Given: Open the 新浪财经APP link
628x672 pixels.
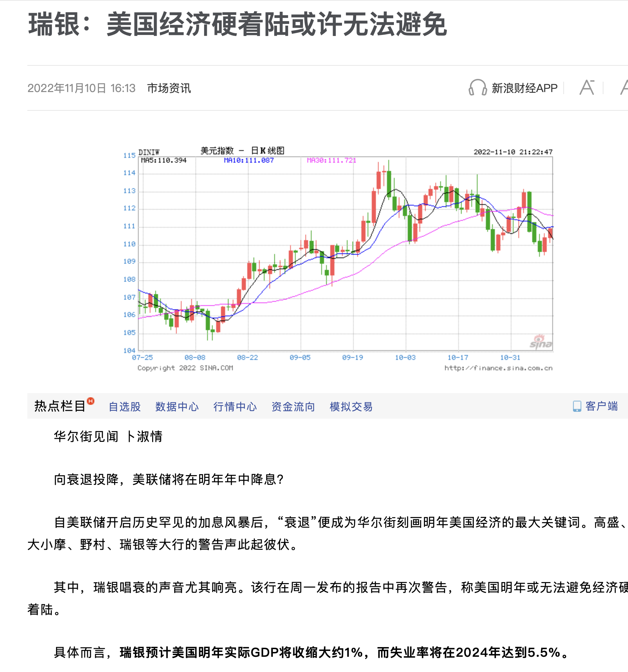Looking at the screenshot, I should click(x=524, y=88).
